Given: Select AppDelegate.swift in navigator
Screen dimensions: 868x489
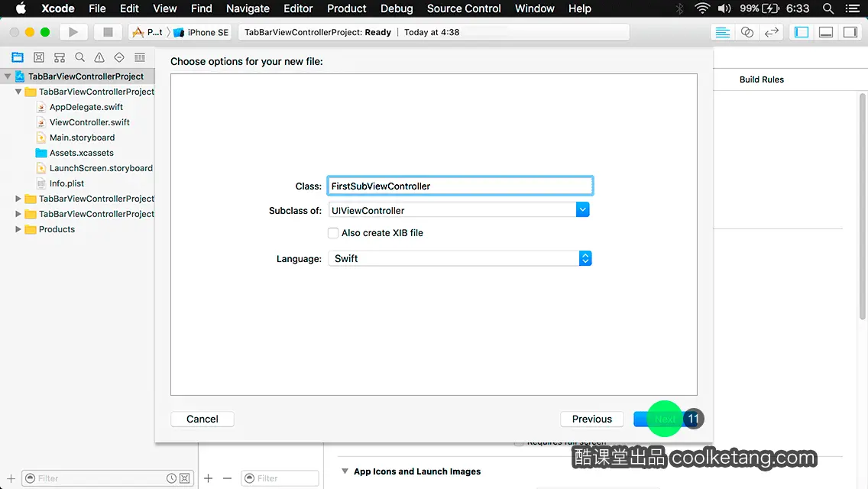Looking at the screenshot, I should [86, 107].
